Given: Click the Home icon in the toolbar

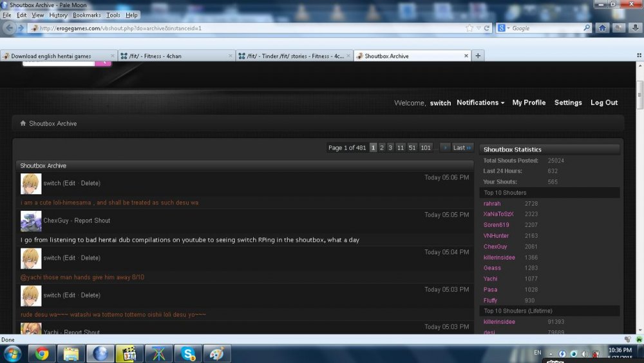Looking at the screenshot, I should (x=602, y=28).
